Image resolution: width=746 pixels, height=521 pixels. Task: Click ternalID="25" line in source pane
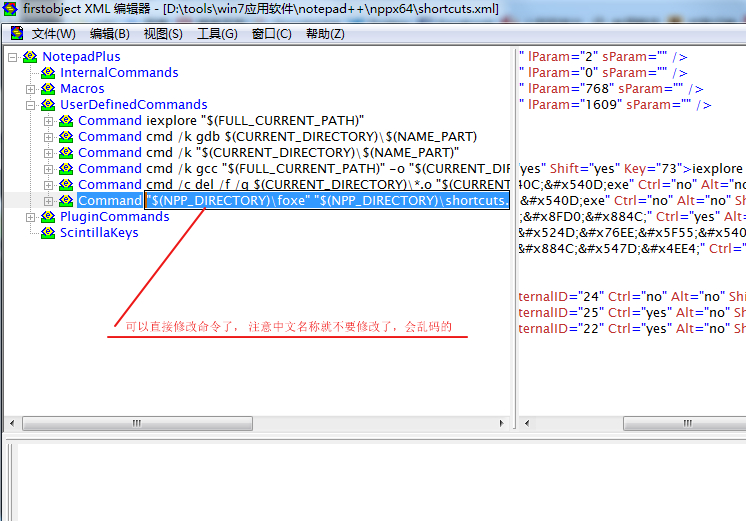pos(632,313)
